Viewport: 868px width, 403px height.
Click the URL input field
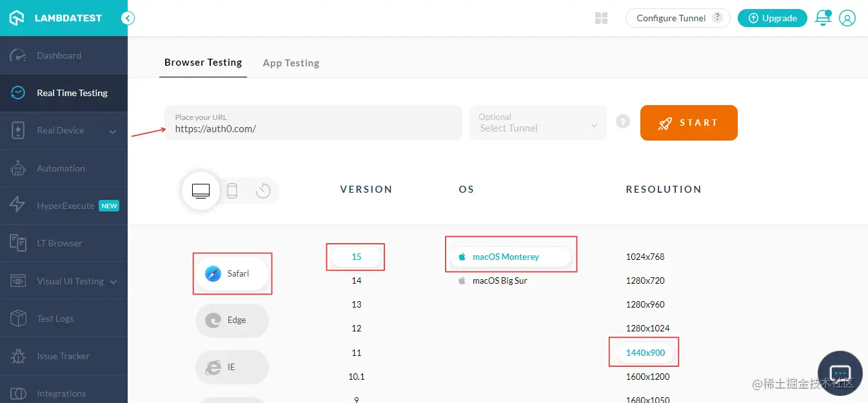tap(313, 123)
